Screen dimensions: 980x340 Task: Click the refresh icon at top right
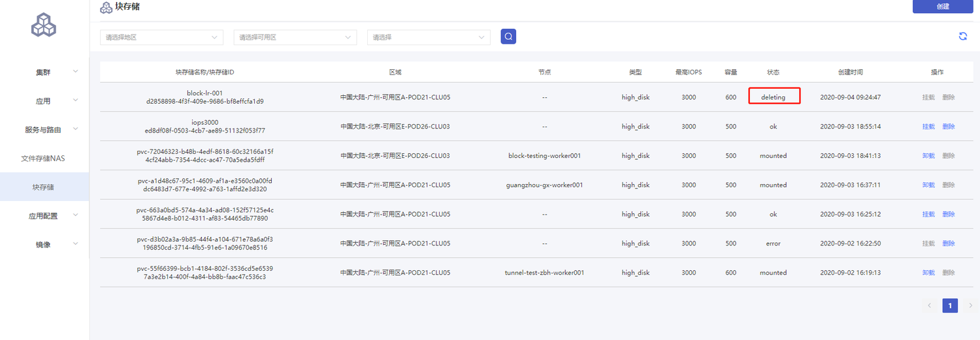click(962, 37)
